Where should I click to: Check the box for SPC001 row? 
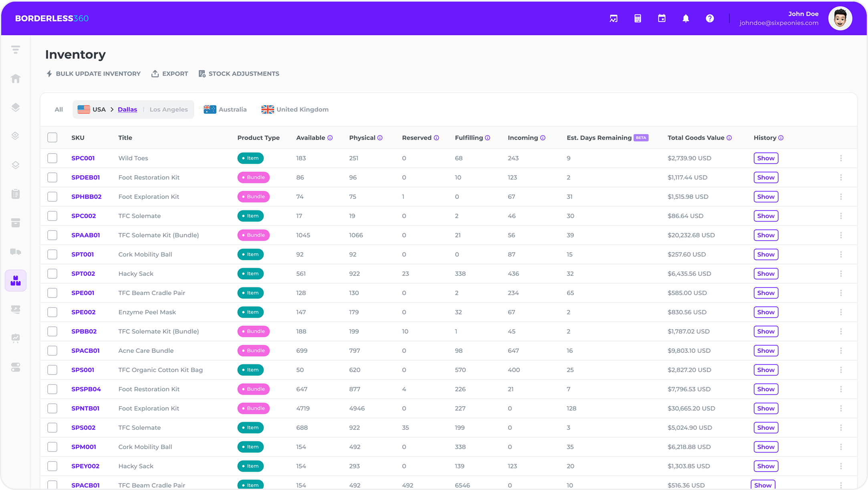[x=52, y=158]
